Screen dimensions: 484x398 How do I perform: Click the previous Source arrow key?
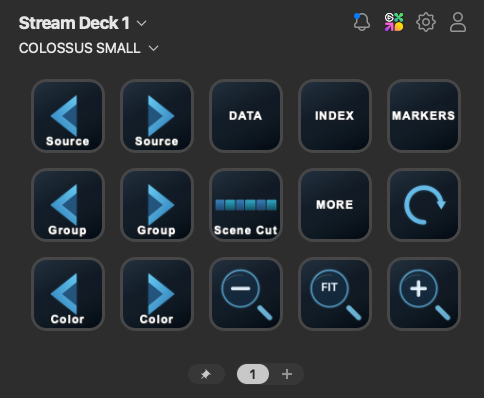coord(68,116)
